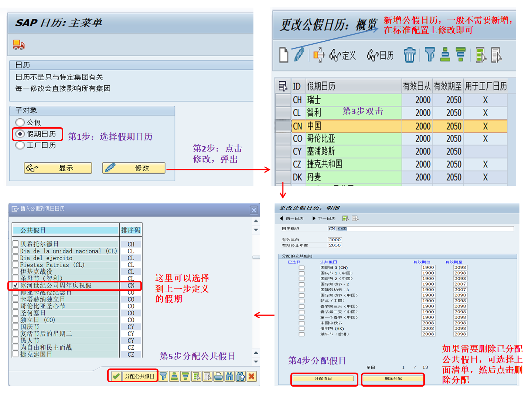
Task: Cancel holiday dialog with the red X icon
Action: tap(252, 376)
